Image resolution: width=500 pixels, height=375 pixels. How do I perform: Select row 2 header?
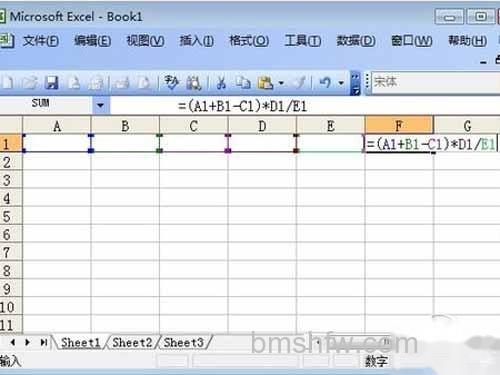pyautogui.click(x=11, y=162)
